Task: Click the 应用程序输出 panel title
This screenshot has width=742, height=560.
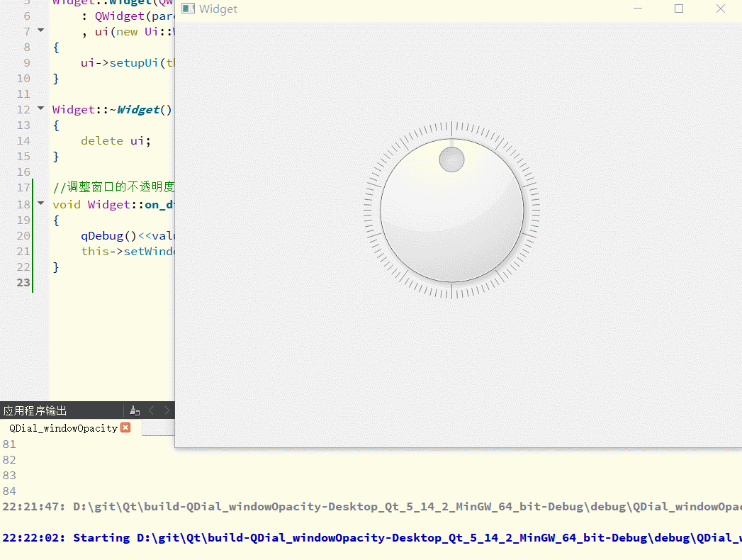Action: [35, 410]
